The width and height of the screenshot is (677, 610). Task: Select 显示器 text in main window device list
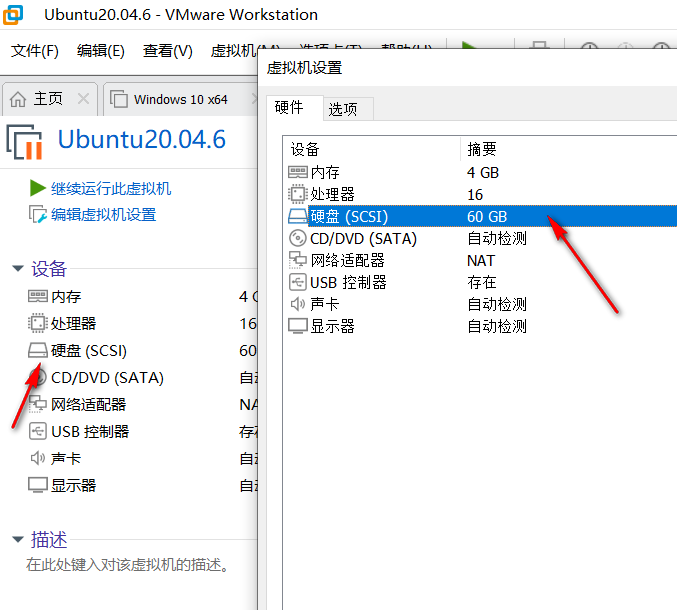pos(73,486)
